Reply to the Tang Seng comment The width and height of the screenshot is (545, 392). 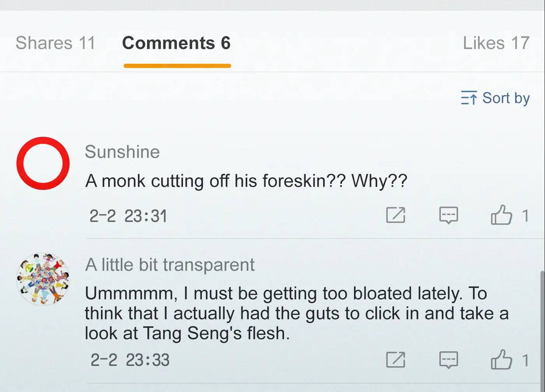448,360
